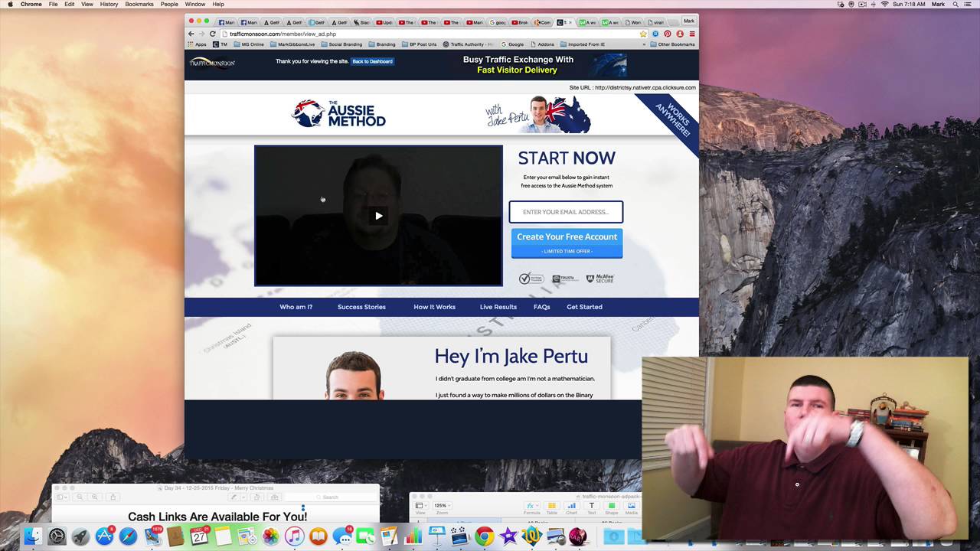
Task: Open the Social Branding bookmarks folder
Action: 341,44
